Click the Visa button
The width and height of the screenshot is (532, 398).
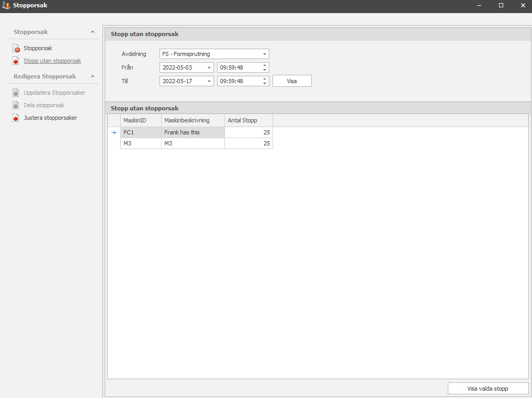292,81
